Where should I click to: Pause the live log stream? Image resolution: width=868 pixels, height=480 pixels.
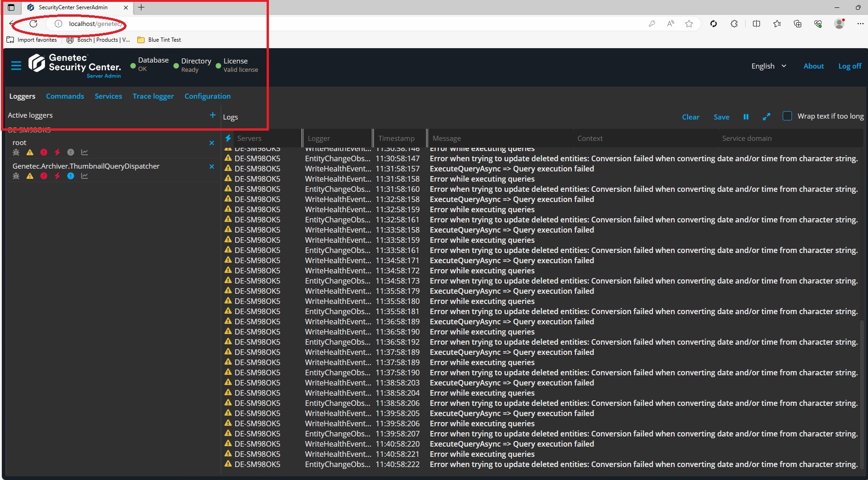click(x=746, y=117)
